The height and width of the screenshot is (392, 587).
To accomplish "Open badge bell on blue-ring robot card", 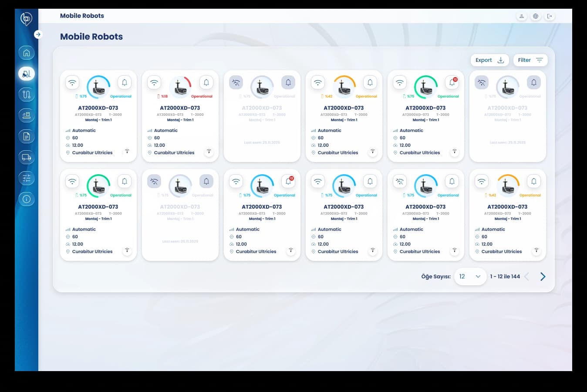I will tap(288, 181).
